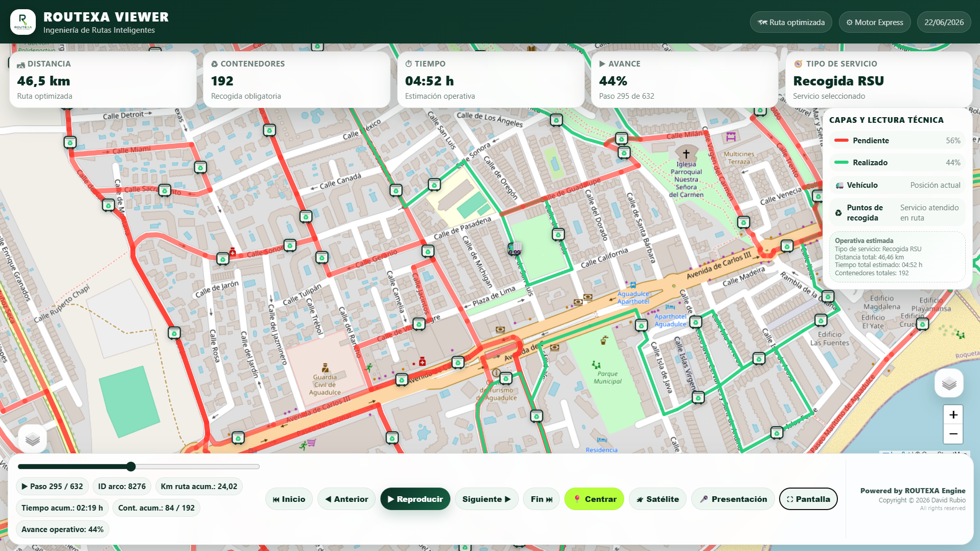Click container marker on Calle Sacramento

coord(165,190)
